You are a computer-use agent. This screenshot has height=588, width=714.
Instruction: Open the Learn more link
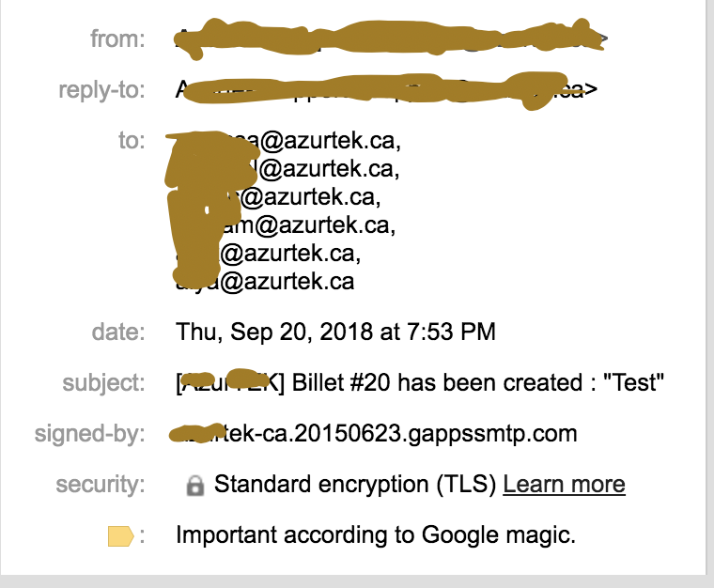pos(564,485)
